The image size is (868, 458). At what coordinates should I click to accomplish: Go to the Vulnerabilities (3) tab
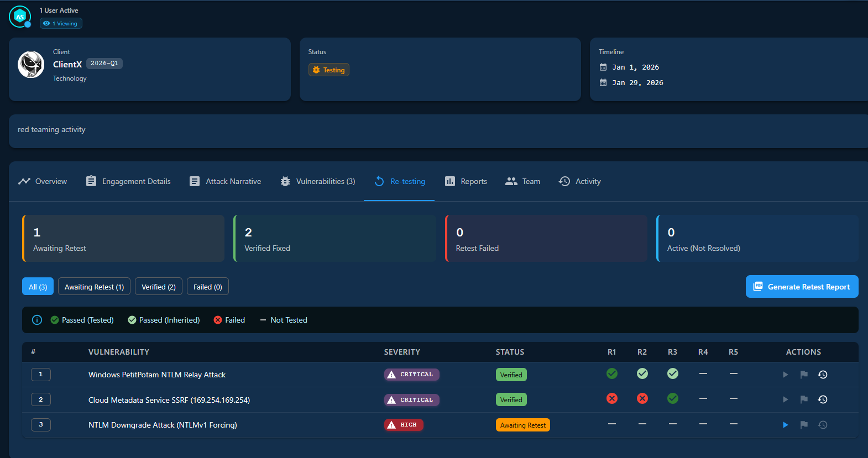[317, 181]
